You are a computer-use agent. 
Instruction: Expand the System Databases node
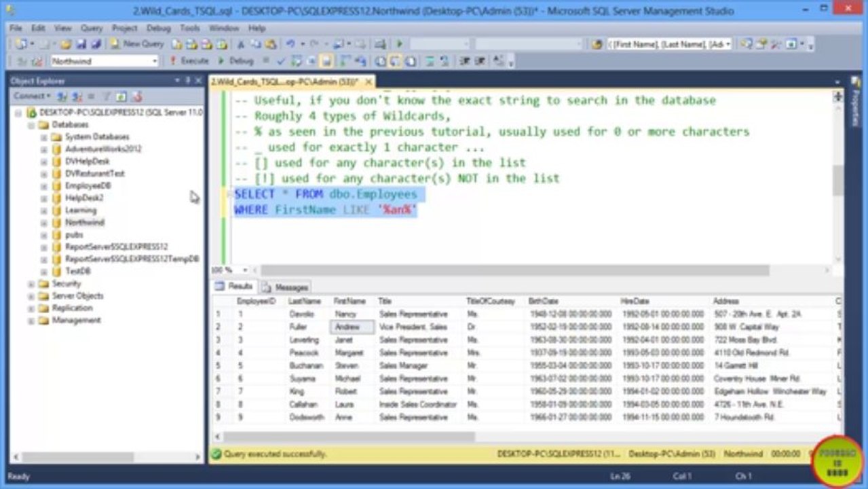44,137
